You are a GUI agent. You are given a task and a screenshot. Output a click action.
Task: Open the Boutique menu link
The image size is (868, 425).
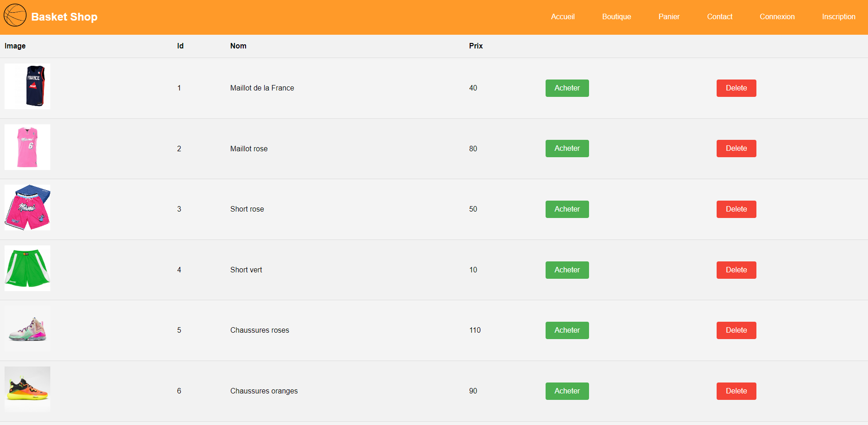tap(616, 16)
